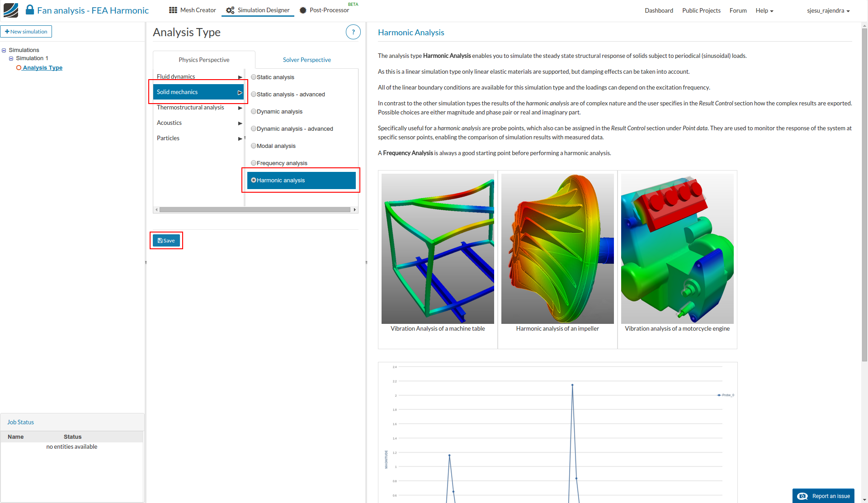Open the Forum link
Screen dimensions: 868x503
click(x=738, y=10)
